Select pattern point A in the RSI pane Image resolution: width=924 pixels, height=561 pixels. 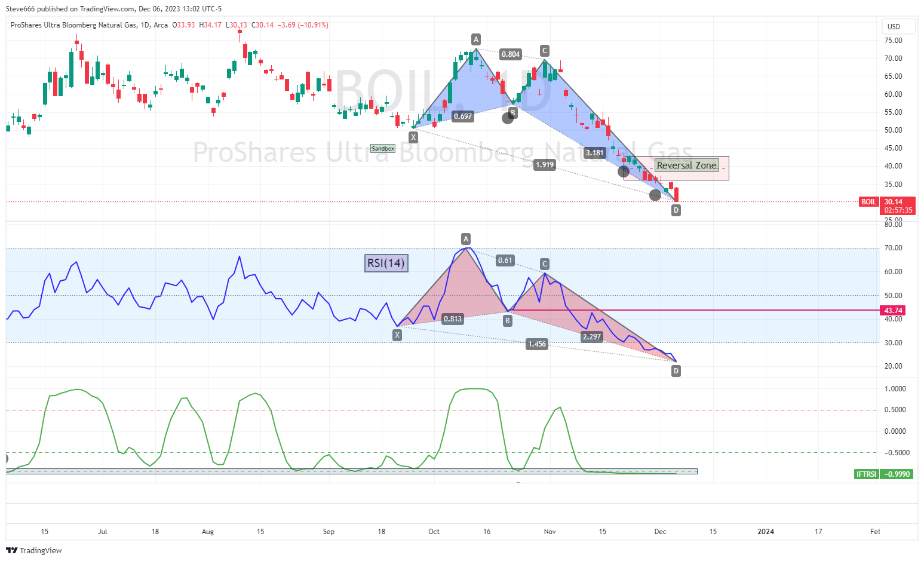point(466,238)
